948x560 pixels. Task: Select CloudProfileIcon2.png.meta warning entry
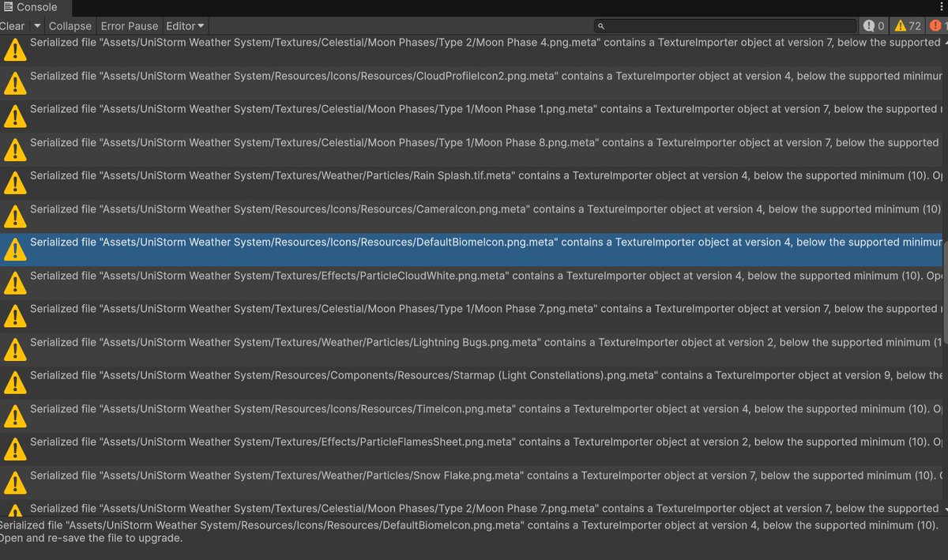472,84
